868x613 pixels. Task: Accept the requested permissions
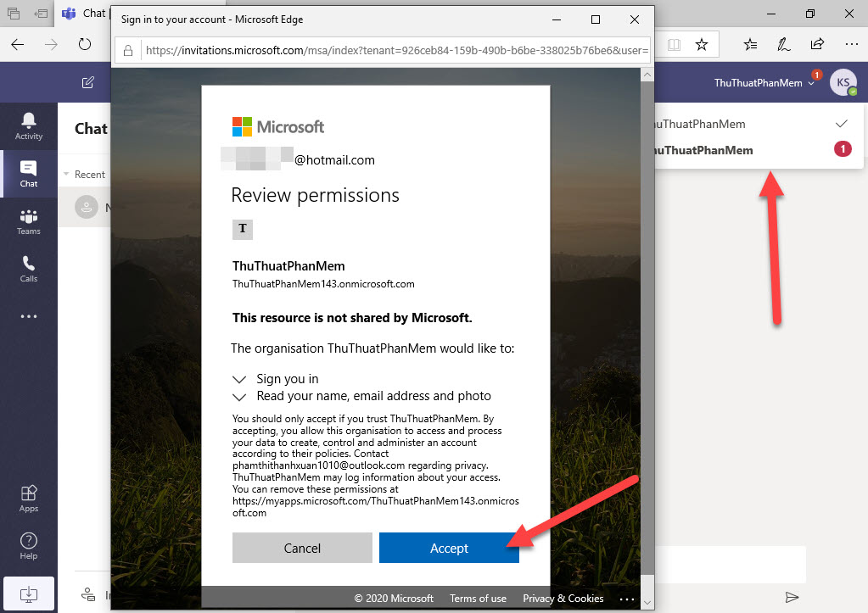pyautogui.click(x=450, y=547)
